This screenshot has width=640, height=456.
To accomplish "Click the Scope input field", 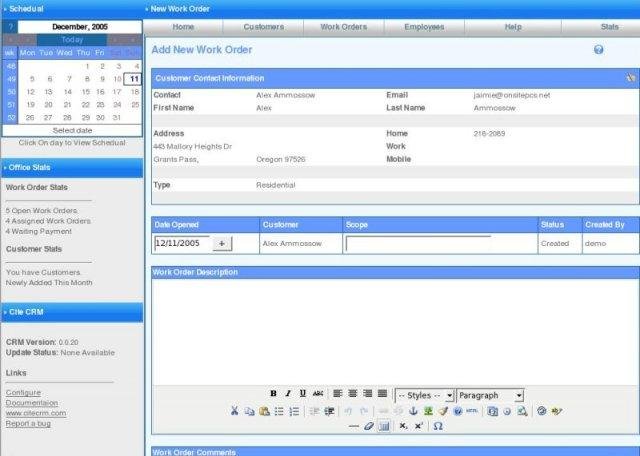I will pos(418,243).
